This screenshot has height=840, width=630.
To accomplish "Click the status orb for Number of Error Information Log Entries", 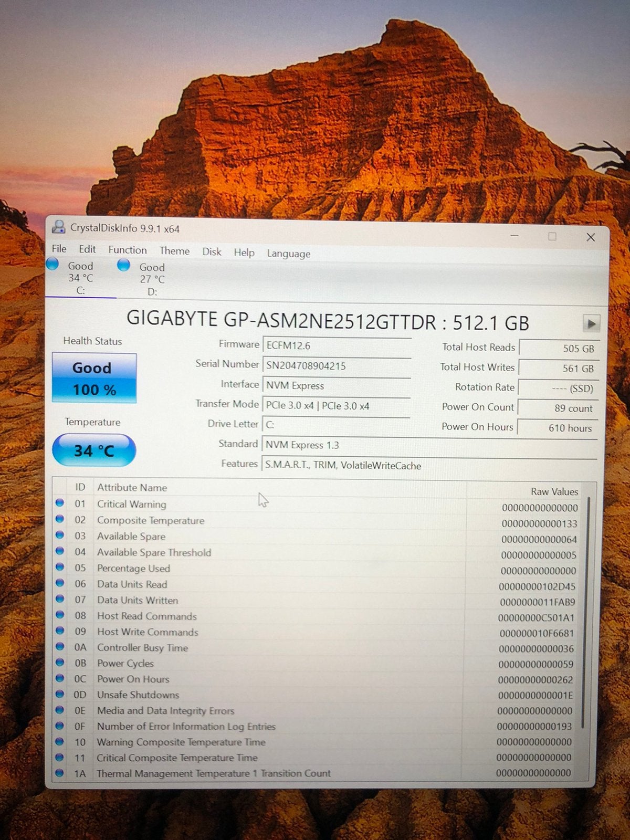I will click(x=60, y=726).
